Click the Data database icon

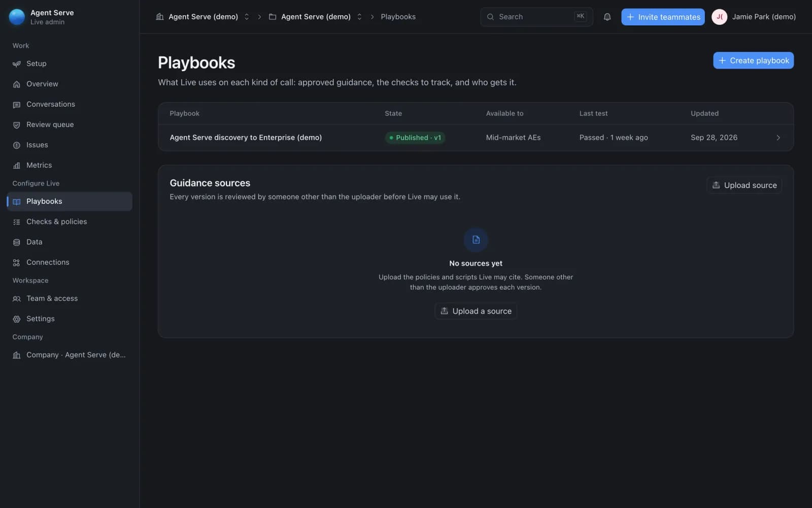click(x=17, y=242)
